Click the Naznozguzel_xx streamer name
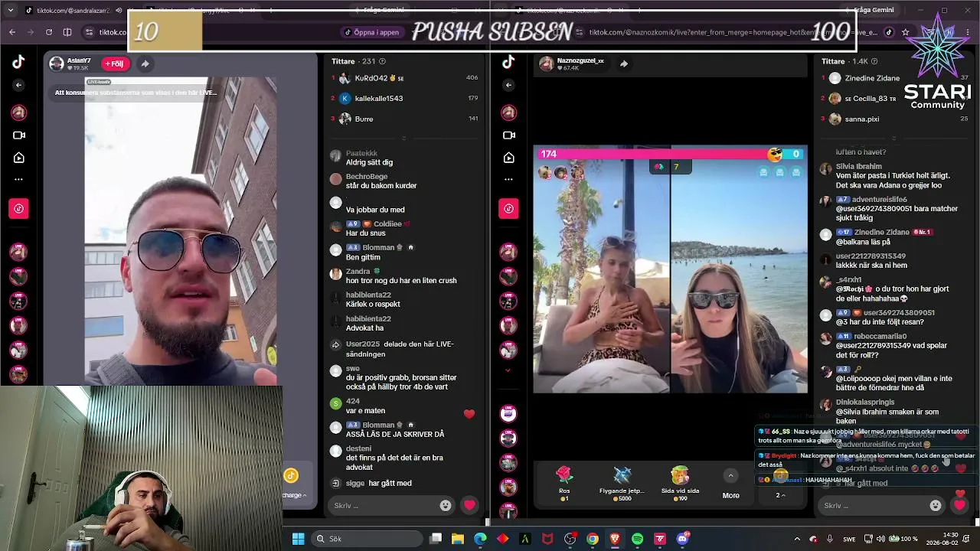980x551 pixels. pos(580,60)
